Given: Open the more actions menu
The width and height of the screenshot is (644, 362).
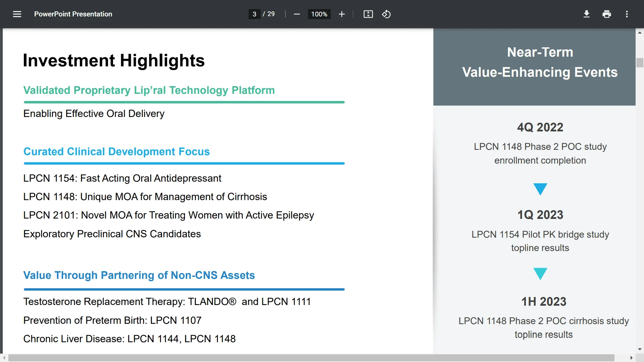Looking at the screenshot, I should click(x=627, y=14).
